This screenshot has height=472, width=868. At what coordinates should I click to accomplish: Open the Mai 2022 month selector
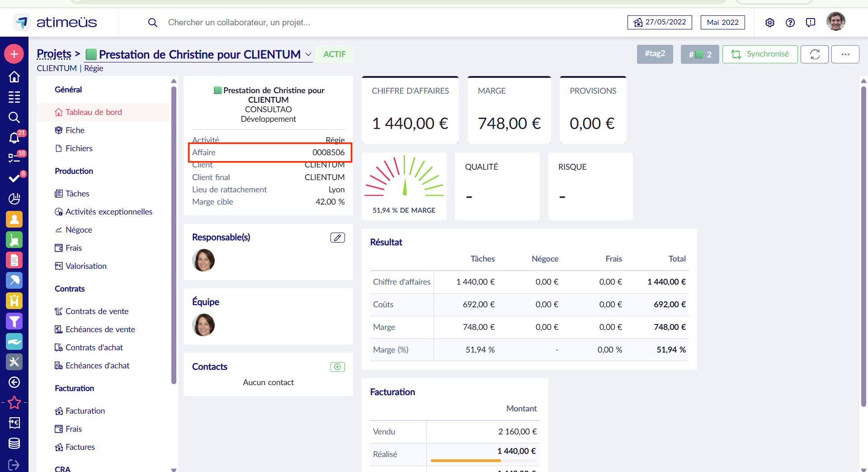pyautogui.click(x=722, y=22)
